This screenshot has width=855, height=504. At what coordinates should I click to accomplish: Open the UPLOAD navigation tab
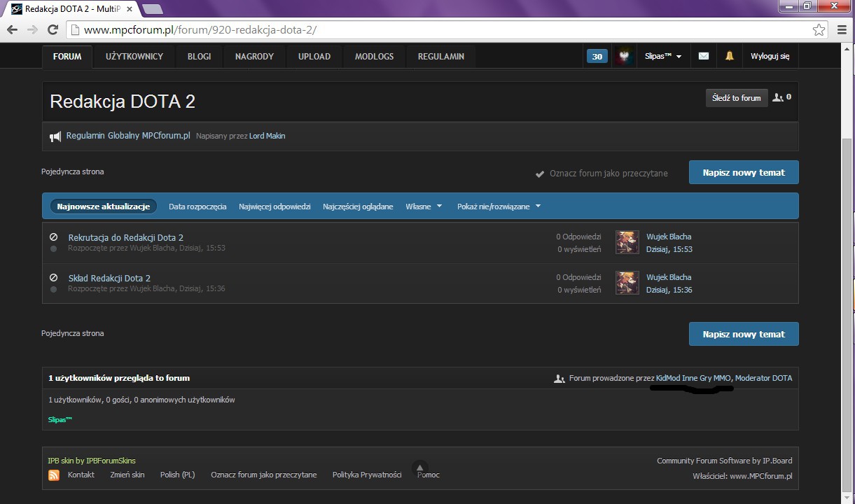pyautogui.click(x=314, y=57)
